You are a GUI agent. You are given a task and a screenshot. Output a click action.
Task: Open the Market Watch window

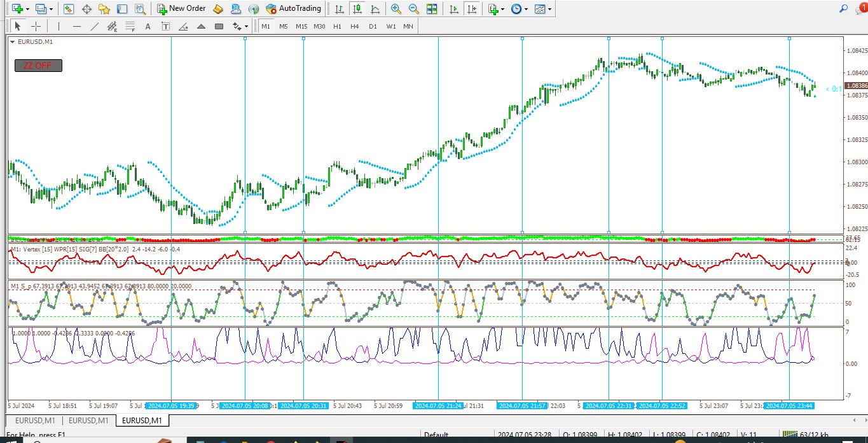pyautogui.click(x=69, y=9)
